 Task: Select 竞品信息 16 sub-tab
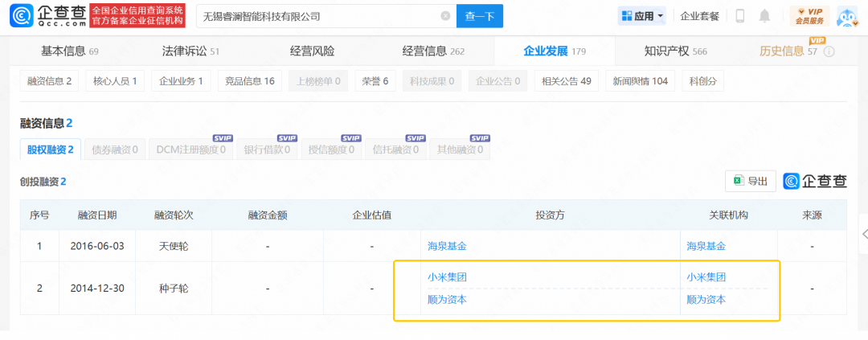point(250,81)
